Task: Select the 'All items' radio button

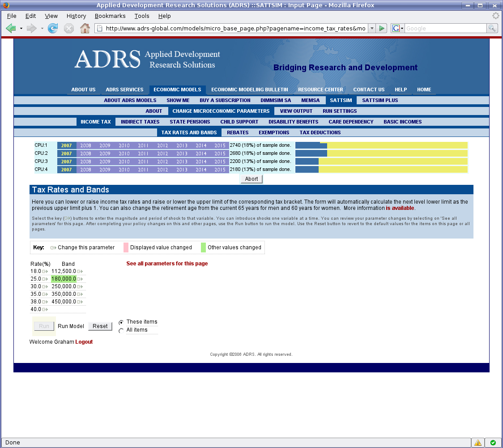Action: pyautogui.click(x=121, y=330)
